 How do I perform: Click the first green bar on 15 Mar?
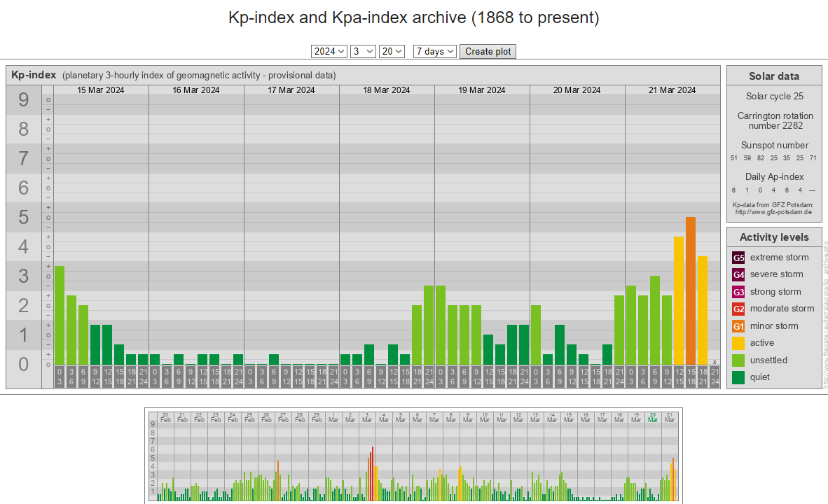click(60, 315)
